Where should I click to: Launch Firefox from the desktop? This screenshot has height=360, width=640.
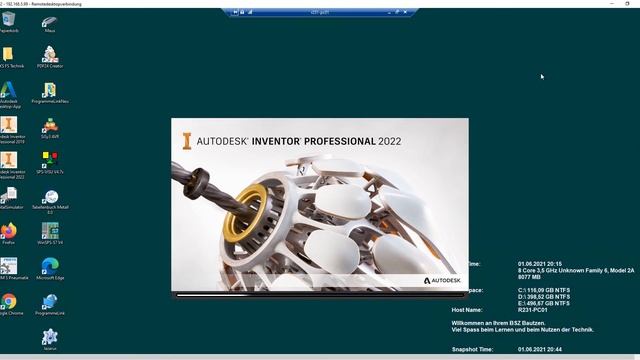click(x=8, y=231)
